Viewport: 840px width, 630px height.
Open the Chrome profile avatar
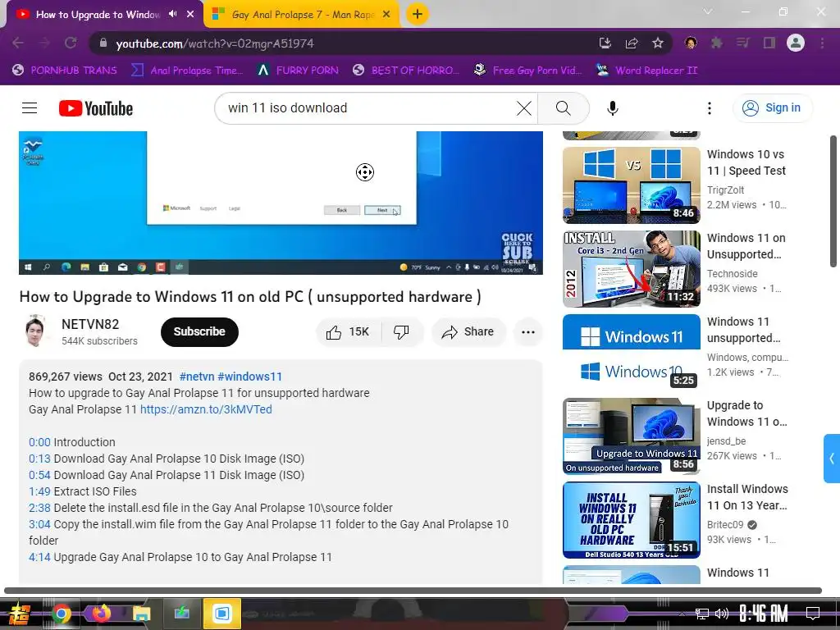tap(796, 43)
